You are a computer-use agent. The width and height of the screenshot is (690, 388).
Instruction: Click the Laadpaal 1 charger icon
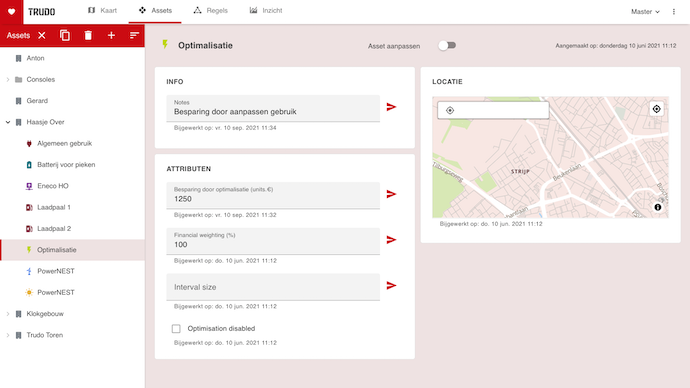pos(29,207)
